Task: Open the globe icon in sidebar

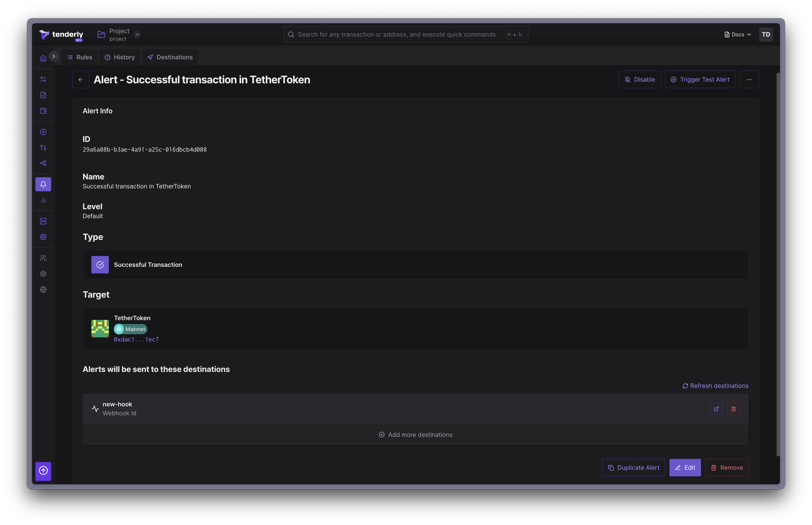Action: tap(43, 289)
